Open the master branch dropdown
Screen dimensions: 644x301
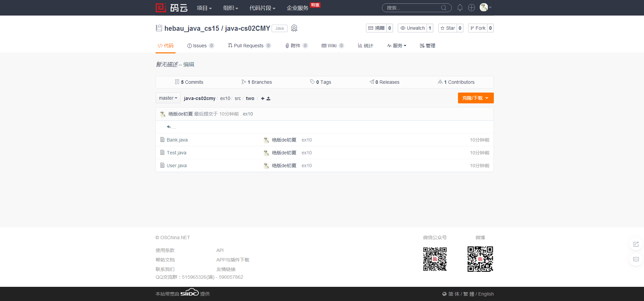click(168, 98)
